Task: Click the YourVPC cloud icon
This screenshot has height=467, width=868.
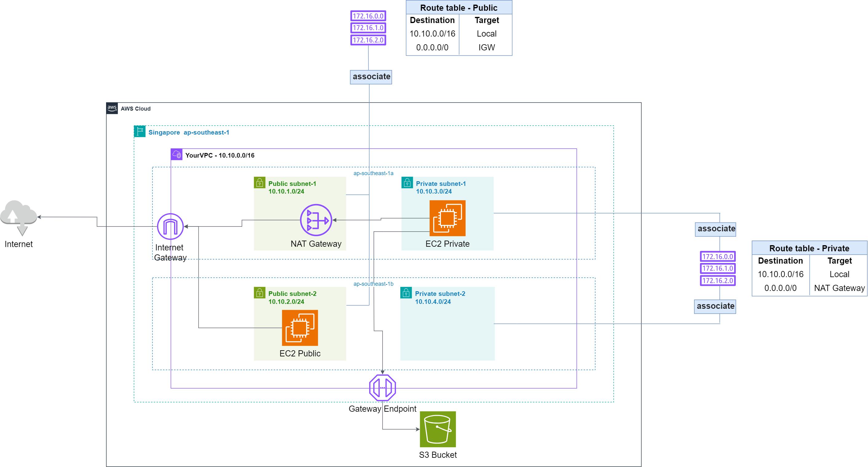Action: 176,155
